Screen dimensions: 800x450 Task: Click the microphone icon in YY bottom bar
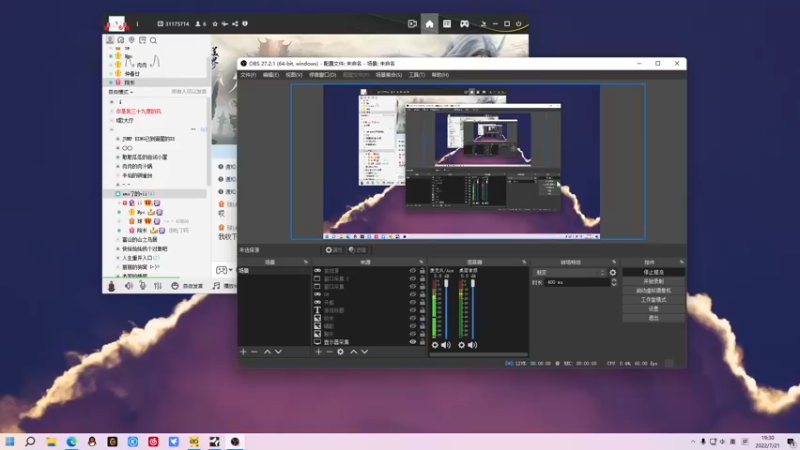pos(143,286)
